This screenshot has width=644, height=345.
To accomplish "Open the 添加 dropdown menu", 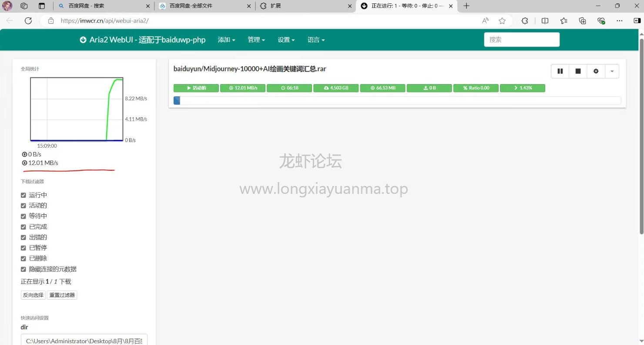I will [x=226, y=40].
